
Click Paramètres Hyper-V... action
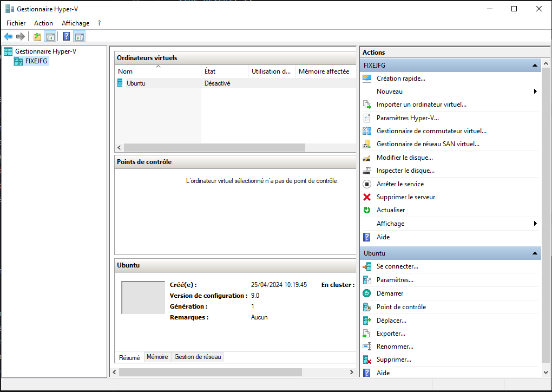click(408, 118)
